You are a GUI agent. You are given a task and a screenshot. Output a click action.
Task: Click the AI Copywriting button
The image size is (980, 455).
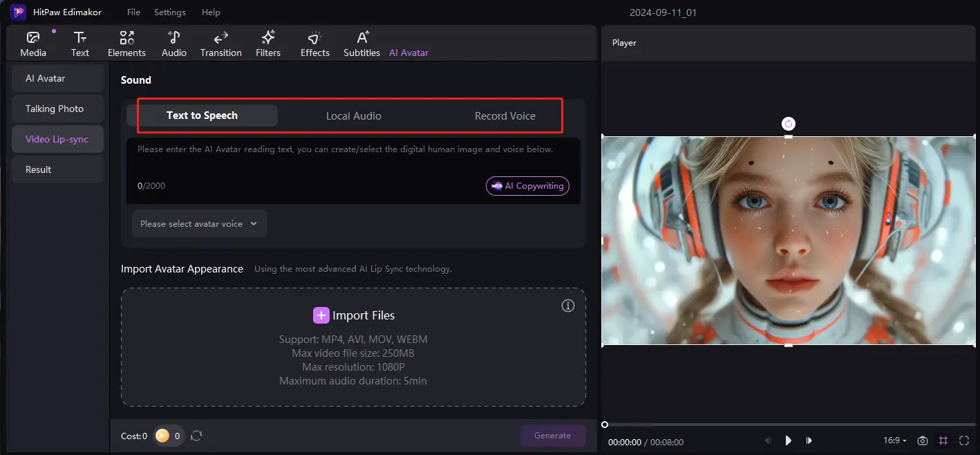pyautogui.click(x=527, y=185)
